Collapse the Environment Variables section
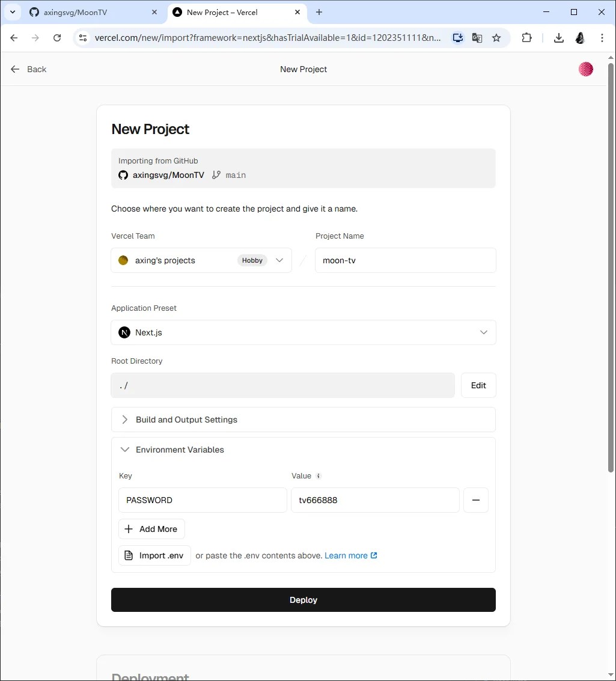The image size is (616, 681). [x=303, y=450]
